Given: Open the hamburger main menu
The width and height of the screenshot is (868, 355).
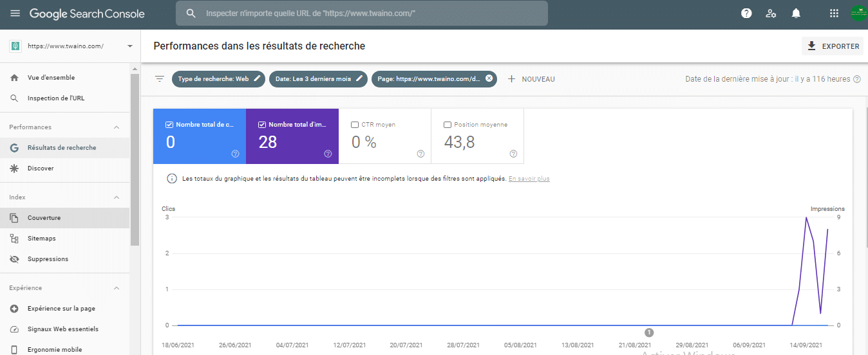Looking at the screenshot, I should click(x=15, y=14).
